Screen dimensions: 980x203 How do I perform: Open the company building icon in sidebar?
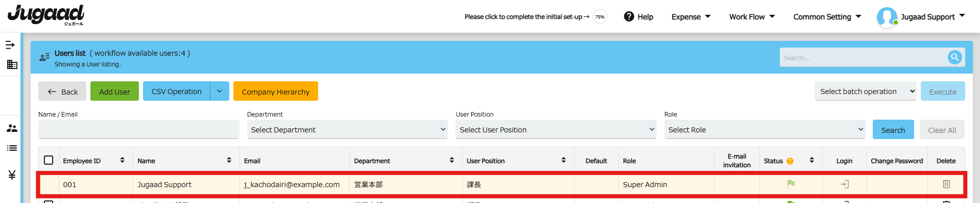[12, 64]
